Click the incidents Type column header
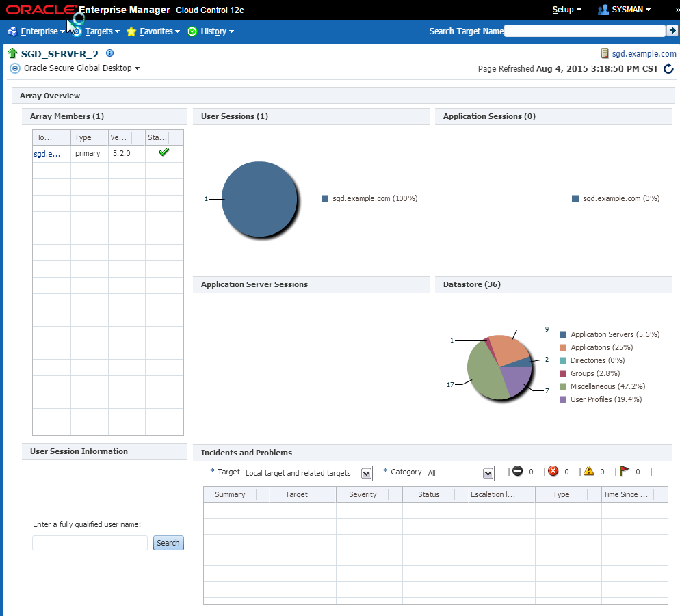The width and height of the screenshot is (680, 616). tap(568, 494)
